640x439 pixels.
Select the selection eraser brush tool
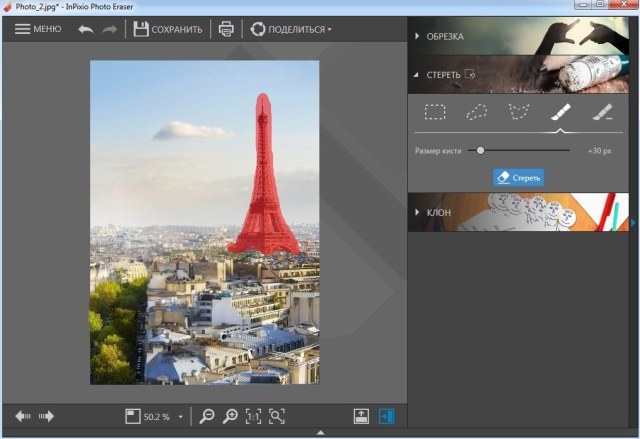pyautogui.click(x=600, y=113)
